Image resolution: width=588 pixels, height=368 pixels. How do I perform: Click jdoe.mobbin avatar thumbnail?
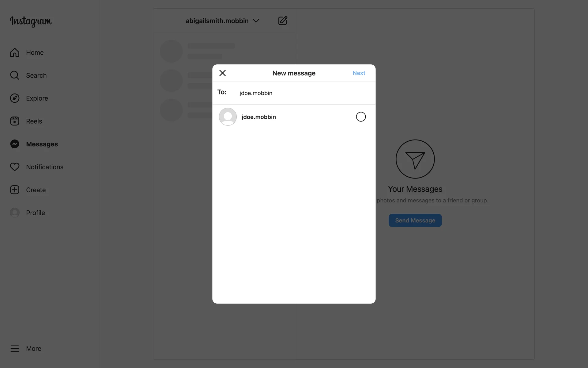point(228,117)
